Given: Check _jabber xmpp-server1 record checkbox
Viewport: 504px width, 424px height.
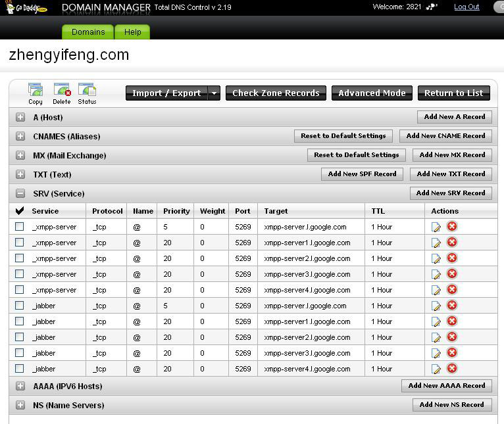Looking at the screenshot, I should [x=20, y=321].
